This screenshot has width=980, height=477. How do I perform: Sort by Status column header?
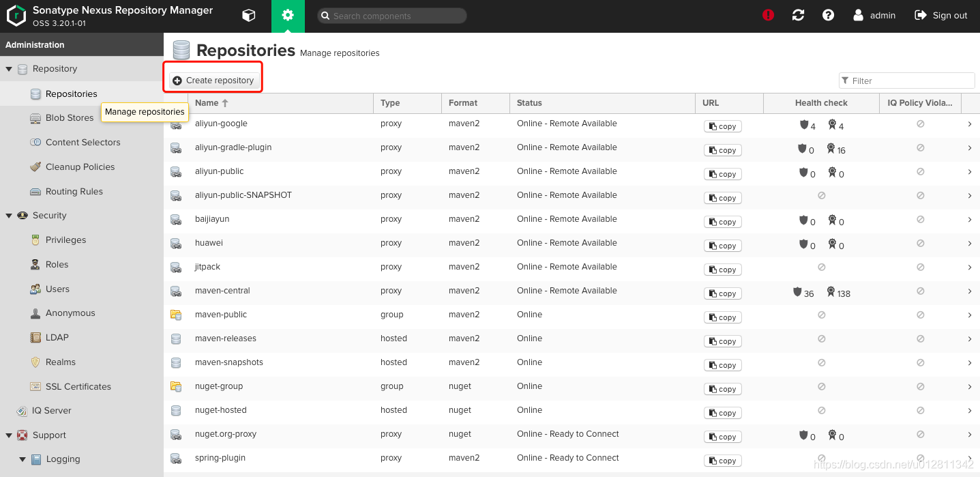point(603,103)
